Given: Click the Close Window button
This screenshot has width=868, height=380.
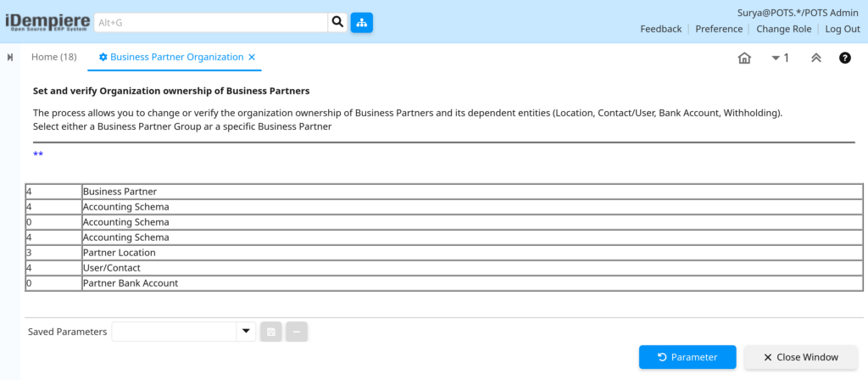Looking at the screenshot, I should click(801, 357).
